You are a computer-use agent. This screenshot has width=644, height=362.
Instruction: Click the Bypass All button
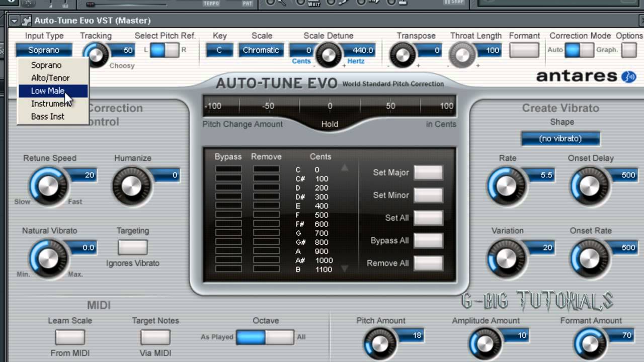point(428,240)
